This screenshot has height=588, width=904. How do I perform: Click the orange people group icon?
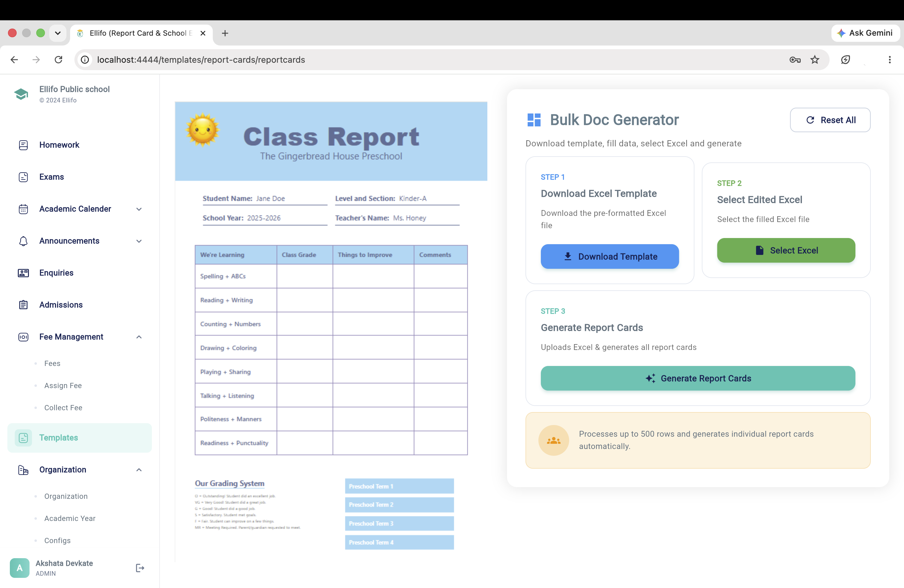coord(553,440)
